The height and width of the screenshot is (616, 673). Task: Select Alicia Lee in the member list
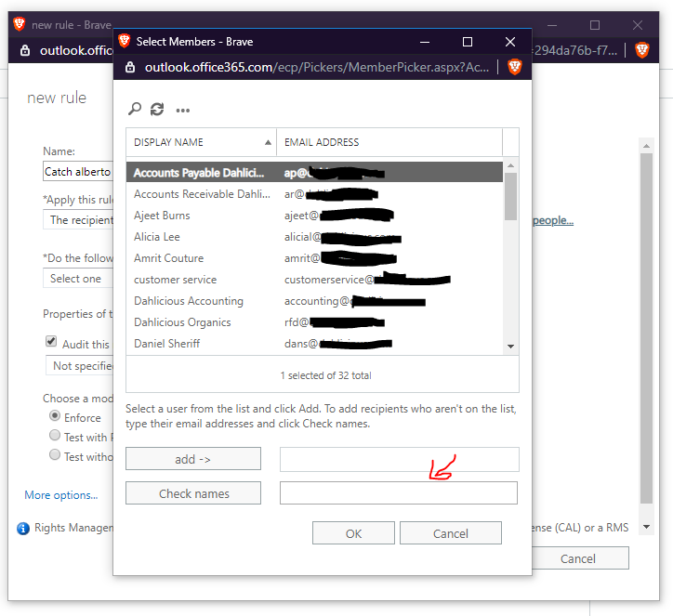[x=314, y=237]
